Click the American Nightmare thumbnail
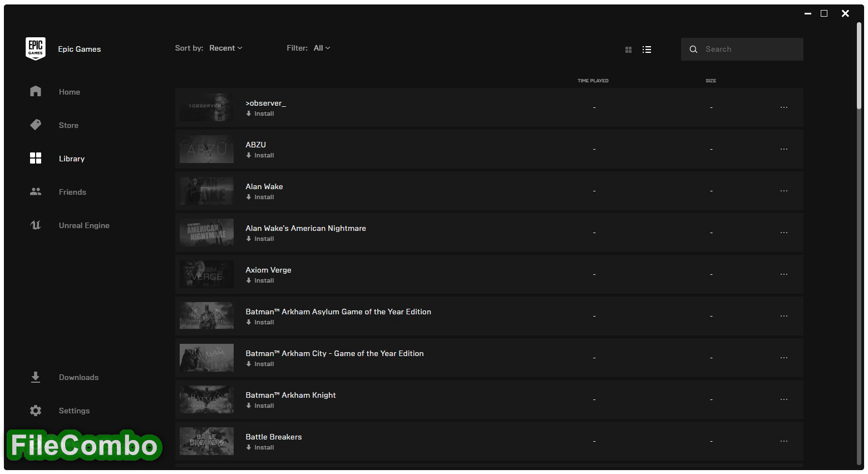The width and height of the screenshot is (868, 474). [x=206, y=233]
